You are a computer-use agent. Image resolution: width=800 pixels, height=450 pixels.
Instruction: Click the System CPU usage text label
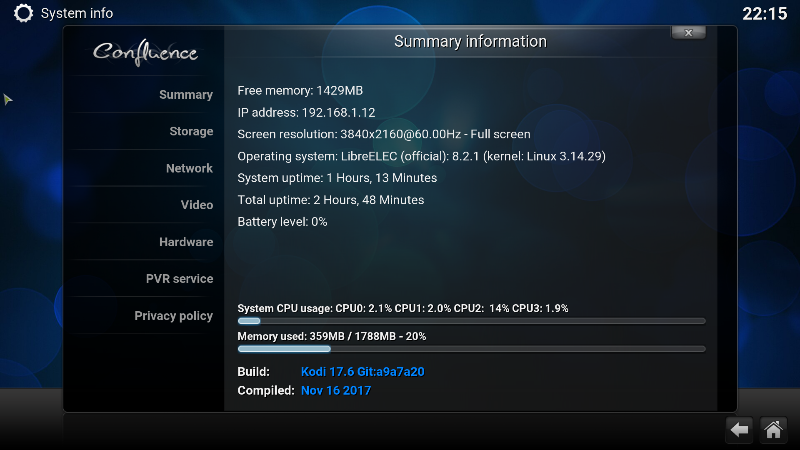(403, 308)
